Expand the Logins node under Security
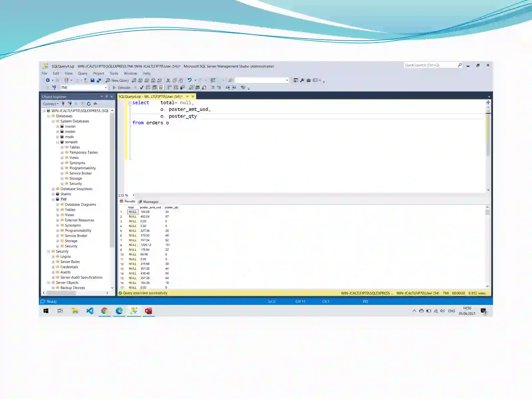The height and width of the screenshot is (399, 532). tap(53, 257)
